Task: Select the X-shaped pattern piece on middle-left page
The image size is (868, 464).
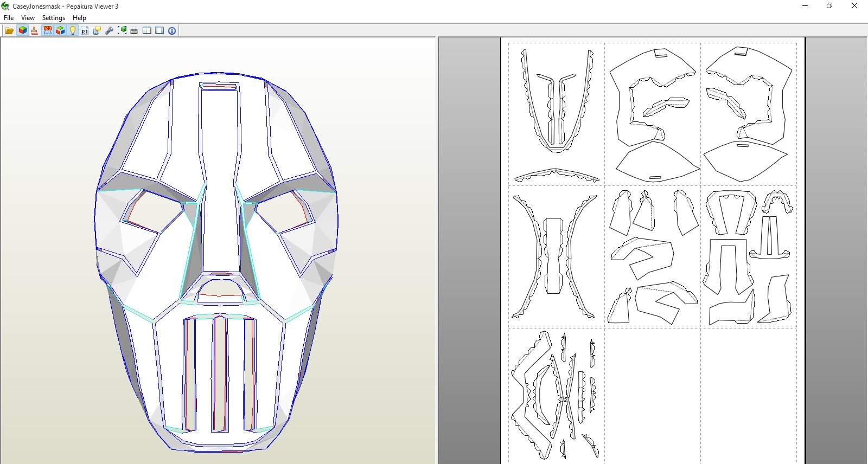Action: [x=554, y=256]
